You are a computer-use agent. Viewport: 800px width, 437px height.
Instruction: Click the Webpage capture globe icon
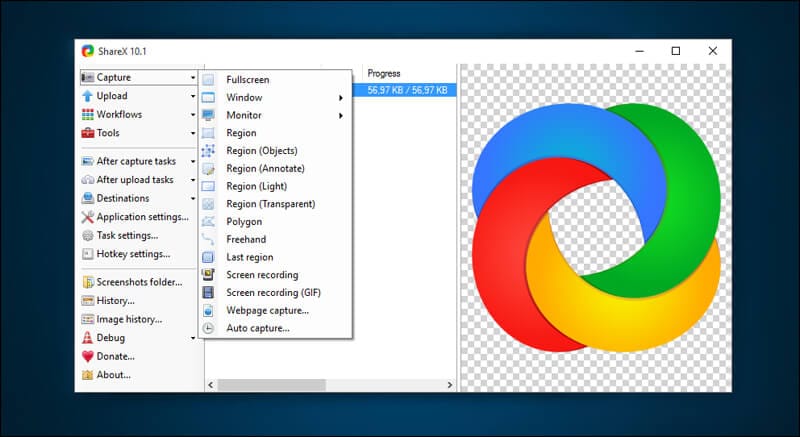(x=208, y=311)
